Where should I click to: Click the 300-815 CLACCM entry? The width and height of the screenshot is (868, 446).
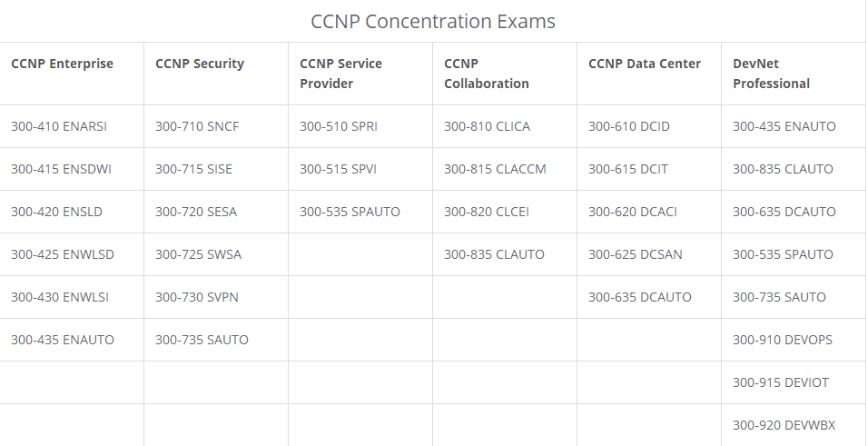pyautogui.click(x=496, y=169)
